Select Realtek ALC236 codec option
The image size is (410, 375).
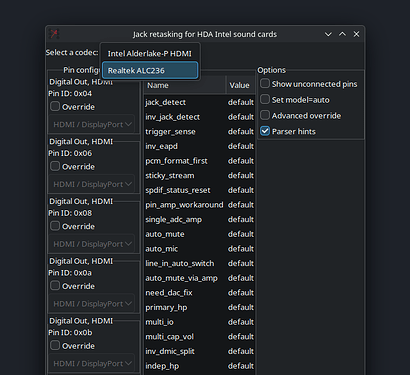(x=150, y=70)
